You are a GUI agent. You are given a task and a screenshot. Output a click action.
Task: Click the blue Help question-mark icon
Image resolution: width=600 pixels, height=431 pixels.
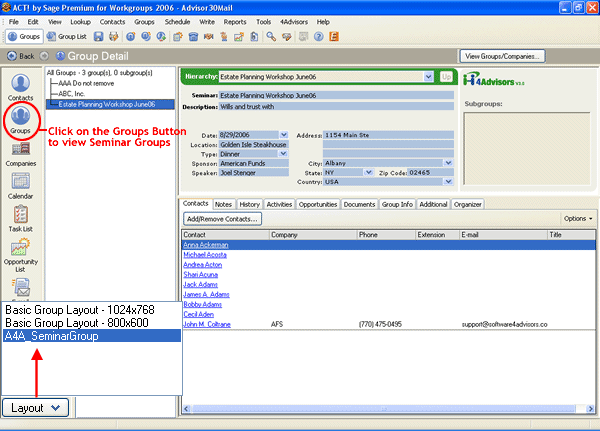tap(318, 37)
